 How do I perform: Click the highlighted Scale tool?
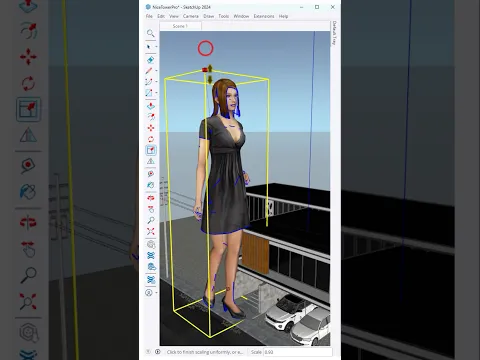pyautogui.click(x=151, y=150)
